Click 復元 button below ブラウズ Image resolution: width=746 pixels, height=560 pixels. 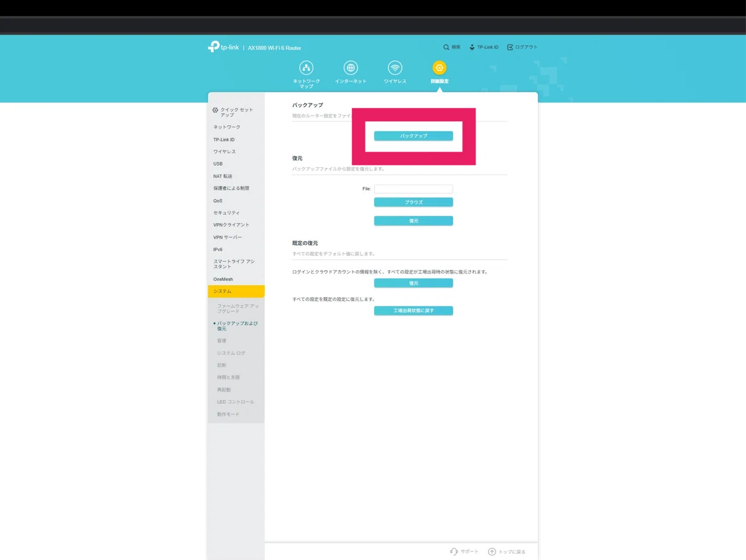[x=413, y=221]
